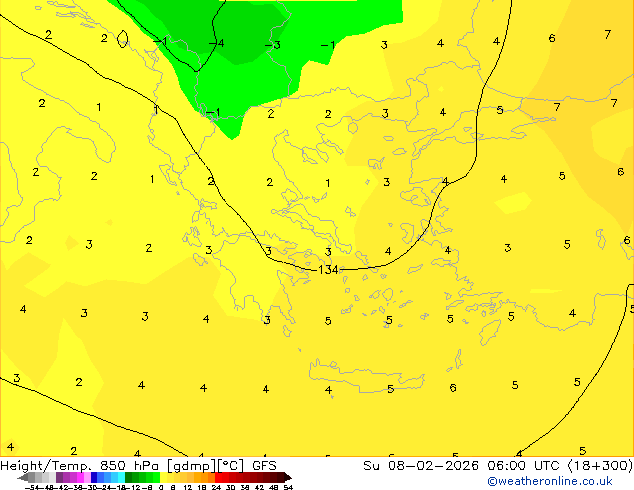
Task: Click the dark blue swatch in the legend
Action: pos(94,477)
